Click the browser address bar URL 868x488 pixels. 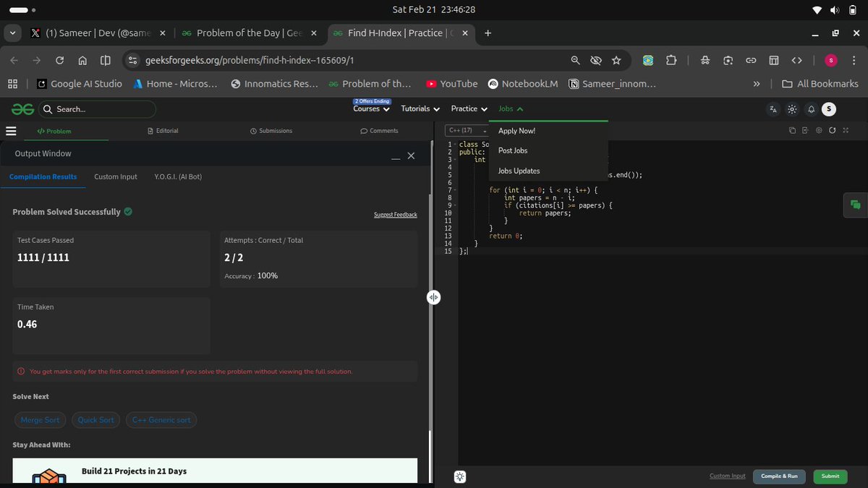coord(249,61)
